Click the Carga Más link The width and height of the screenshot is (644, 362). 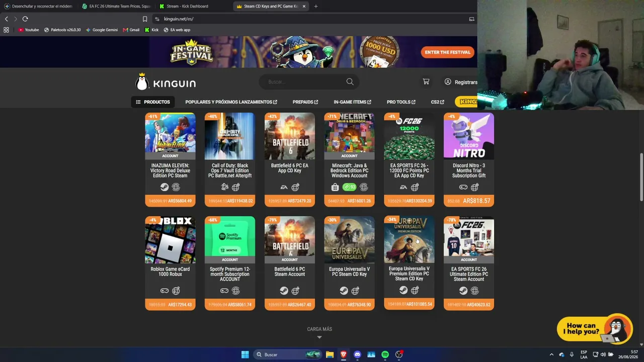tap(319, 329)
